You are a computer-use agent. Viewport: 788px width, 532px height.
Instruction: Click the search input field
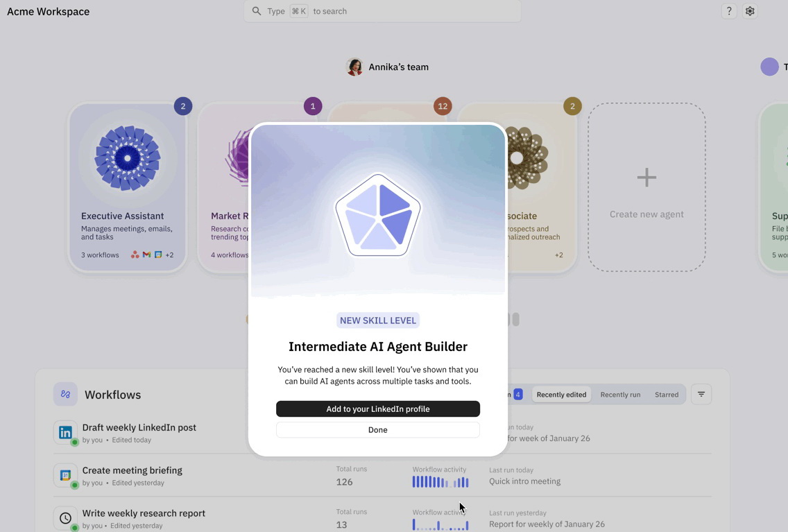click(382, 11)
